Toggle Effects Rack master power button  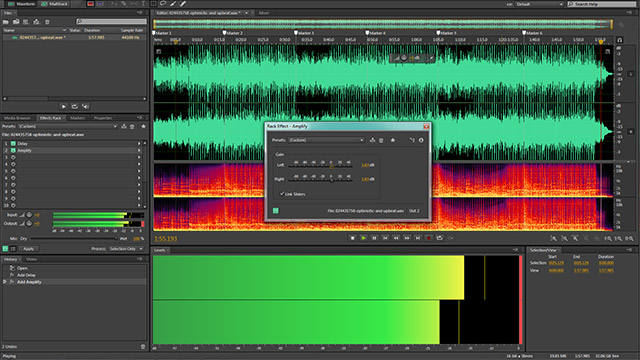(5, 249)
